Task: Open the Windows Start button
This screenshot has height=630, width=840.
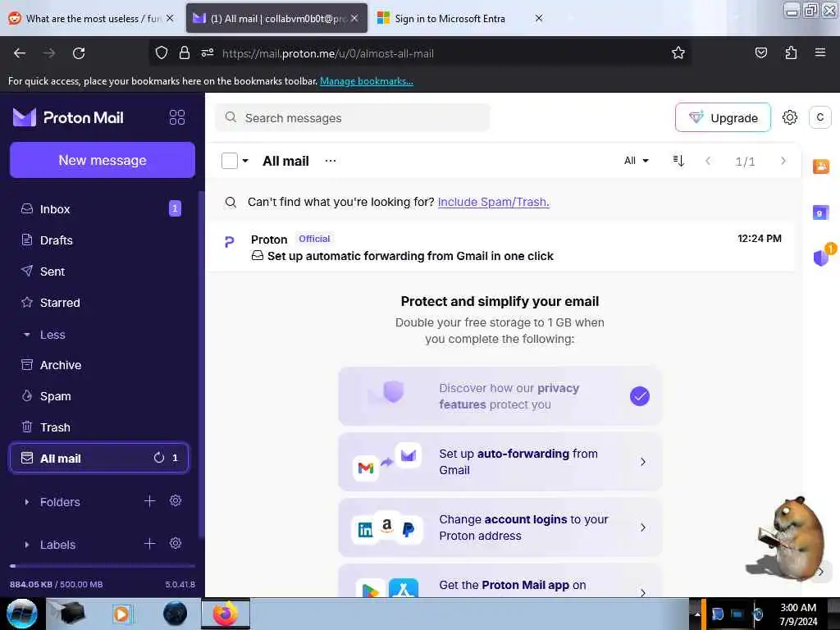Action: 22,614
